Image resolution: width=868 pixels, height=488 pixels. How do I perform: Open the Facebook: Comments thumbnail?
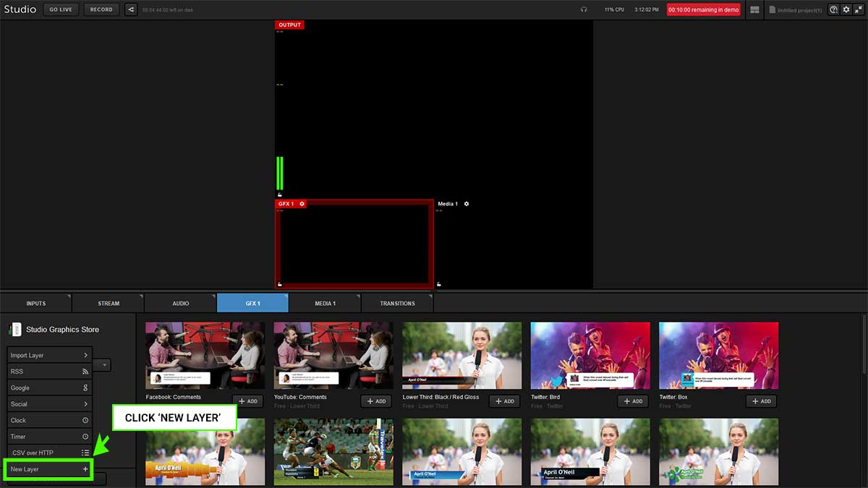tap(205, 356)
